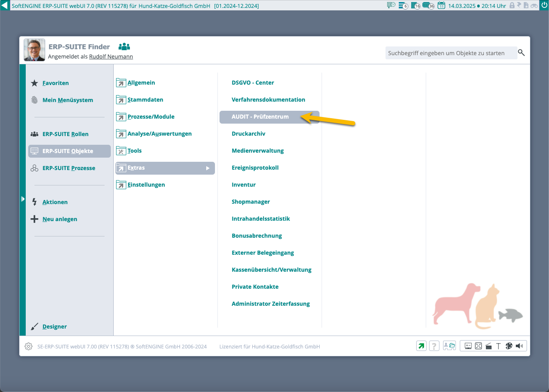Image resolution: width=549 pixels, height=392 pixels.
Task: Toggle the binoculars icon in top bar
Action: click(x=534, y=6)
